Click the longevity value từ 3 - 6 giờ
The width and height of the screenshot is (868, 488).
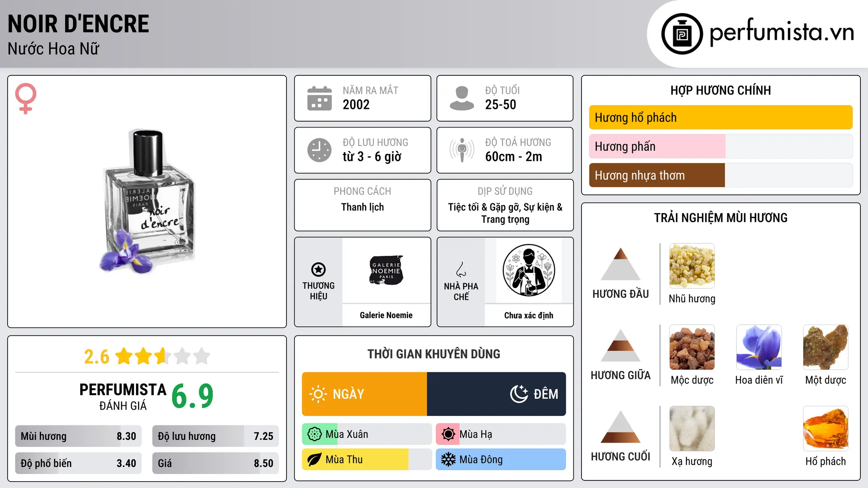(372, 157)
